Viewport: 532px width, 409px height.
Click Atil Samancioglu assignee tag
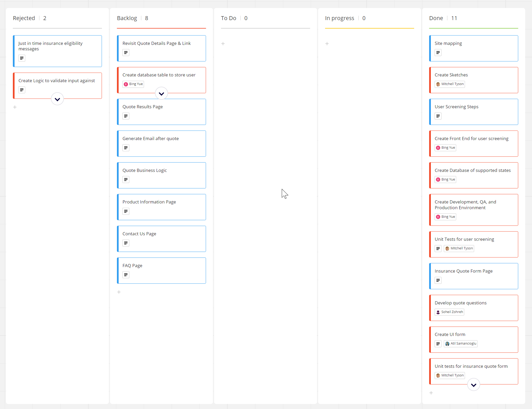[460, 344]
